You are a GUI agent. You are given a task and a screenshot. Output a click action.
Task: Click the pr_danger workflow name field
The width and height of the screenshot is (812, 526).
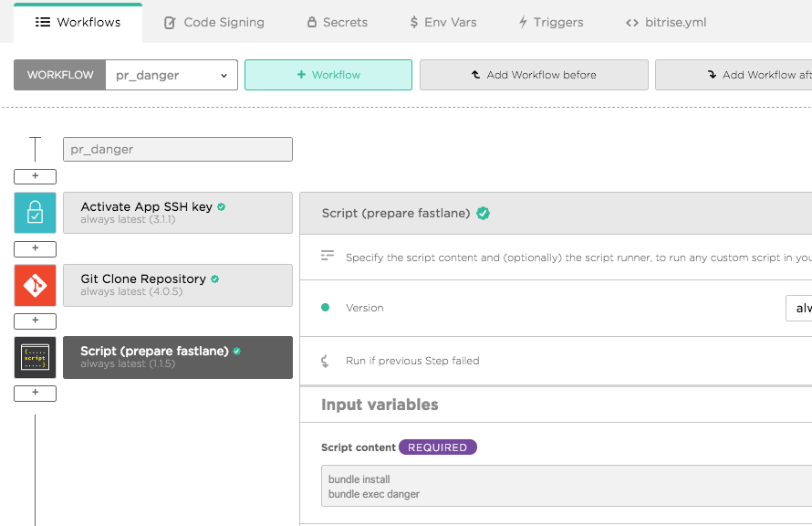(178, 149)
